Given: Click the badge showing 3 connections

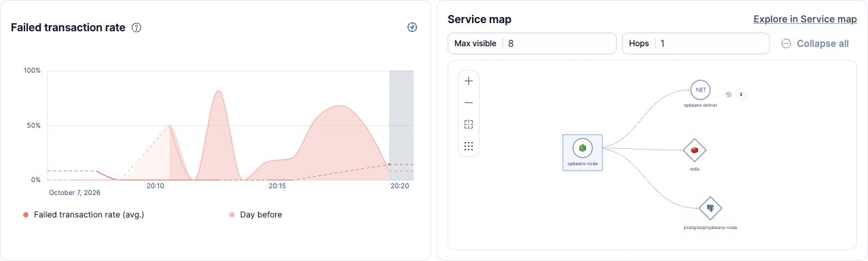Looking at the screenshot, I should point(741,95).
